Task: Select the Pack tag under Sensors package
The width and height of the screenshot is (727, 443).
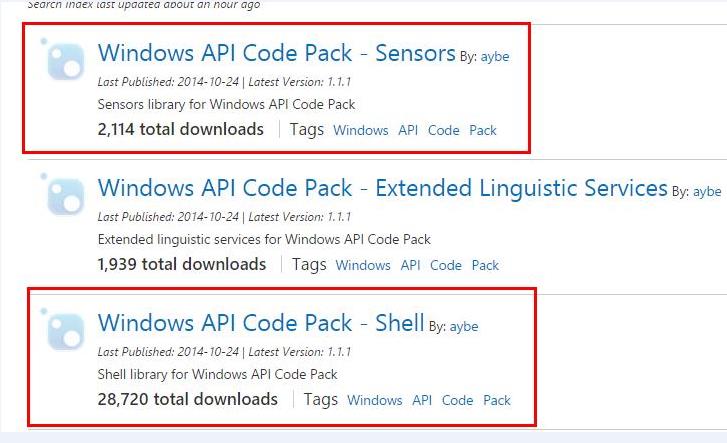Action: coord(483,130)
